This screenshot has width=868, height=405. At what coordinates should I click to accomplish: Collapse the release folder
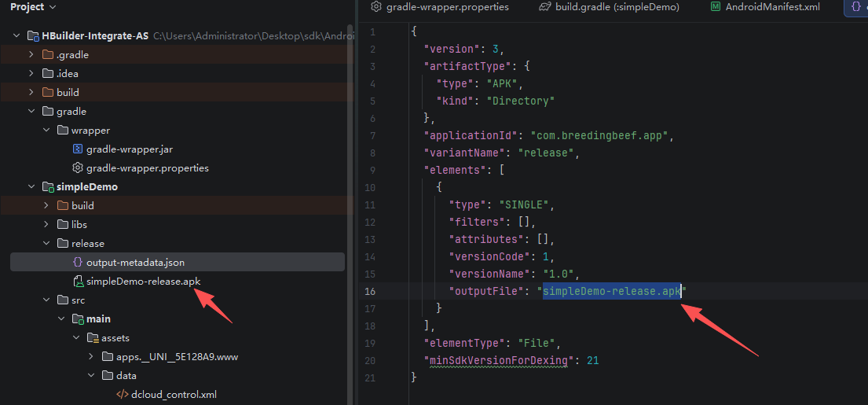click(x=46, y=244)
